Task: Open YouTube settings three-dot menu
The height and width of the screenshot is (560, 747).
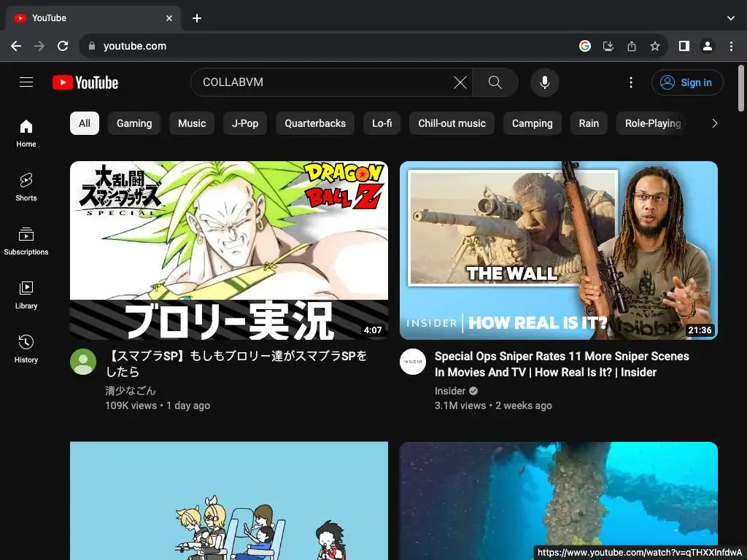Action: [631, 82]
